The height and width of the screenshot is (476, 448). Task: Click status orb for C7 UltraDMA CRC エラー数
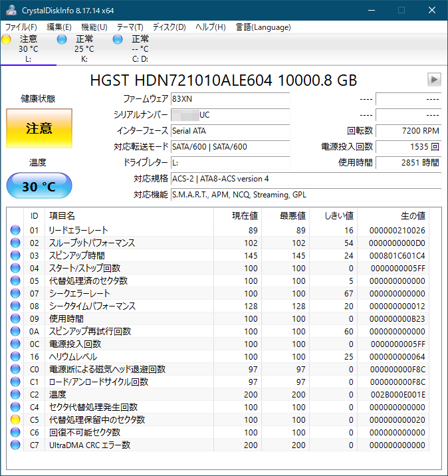click(15, 445)
